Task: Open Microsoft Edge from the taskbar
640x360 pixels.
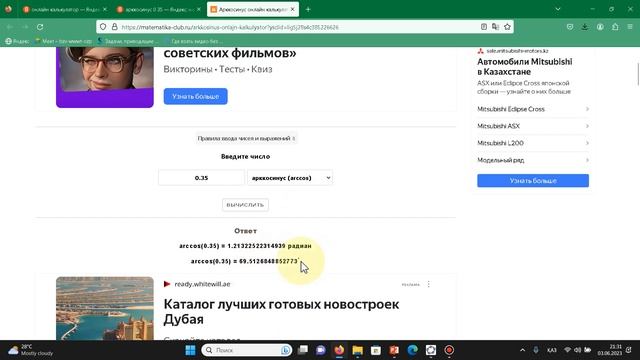Action: pos(413,350)
